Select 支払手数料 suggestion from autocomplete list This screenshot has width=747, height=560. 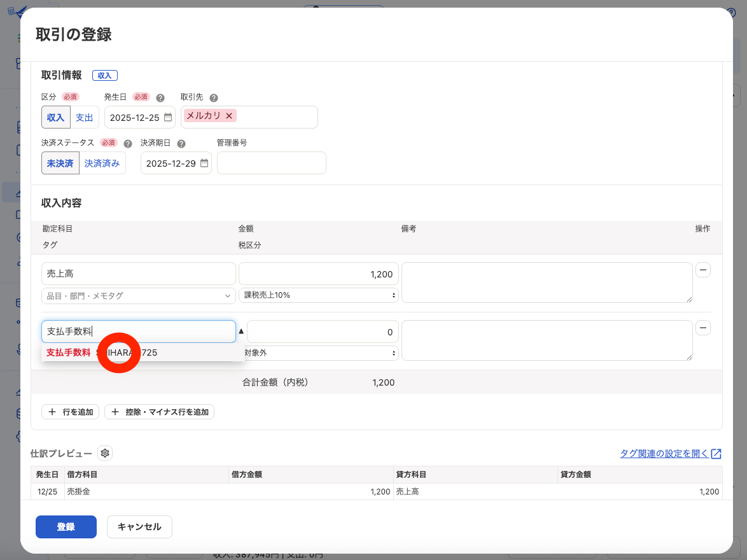tap(69, 353)
